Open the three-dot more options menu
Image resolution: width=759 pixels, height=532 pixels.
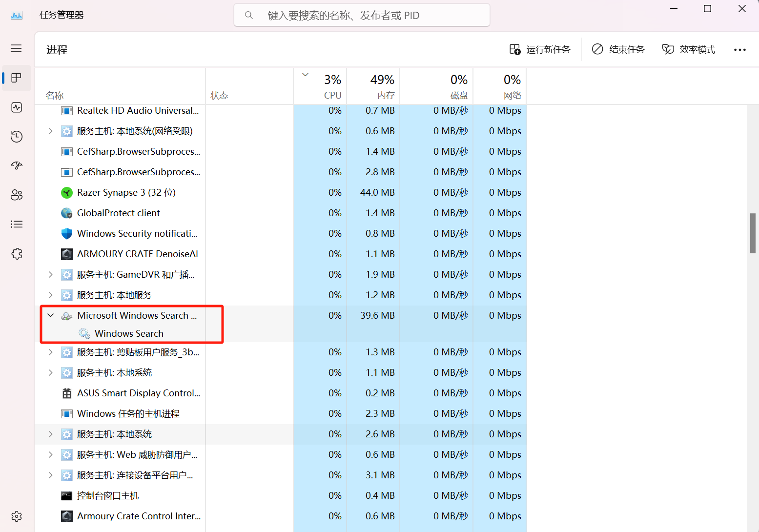click(740, 50)
